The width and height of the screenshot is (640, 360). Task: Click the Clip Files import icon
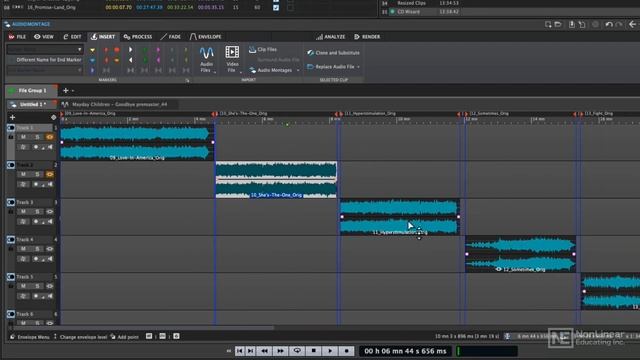(x=252, y=49)
